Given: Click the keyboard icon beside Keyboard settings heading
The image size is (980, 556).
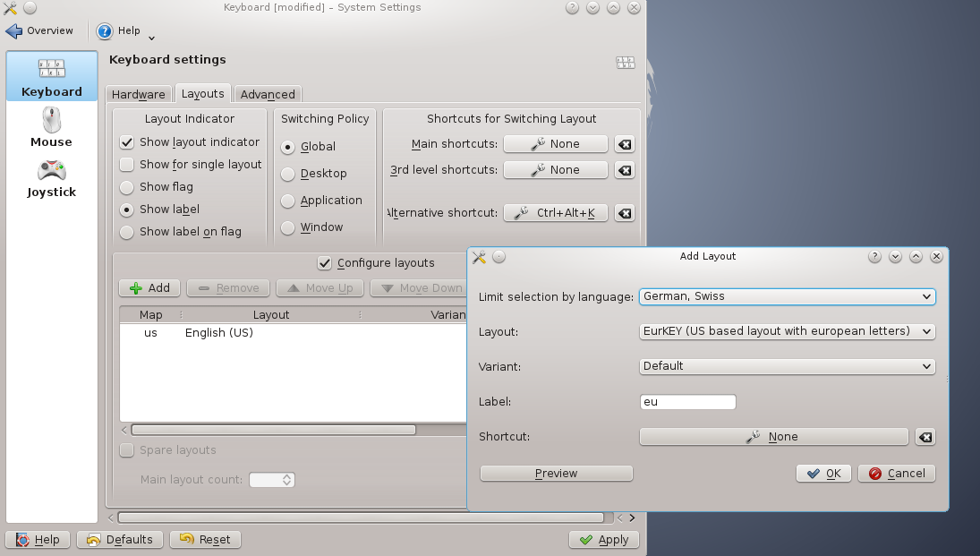Looking at the screenshot, I should coord(625,62).
